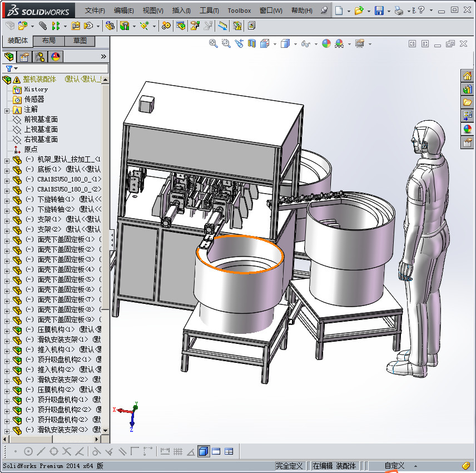Image resolution: width=476 pixels, height=473 pixels.
Task: Open the ConfigurationManager tab icon
Action: point(40,56)
